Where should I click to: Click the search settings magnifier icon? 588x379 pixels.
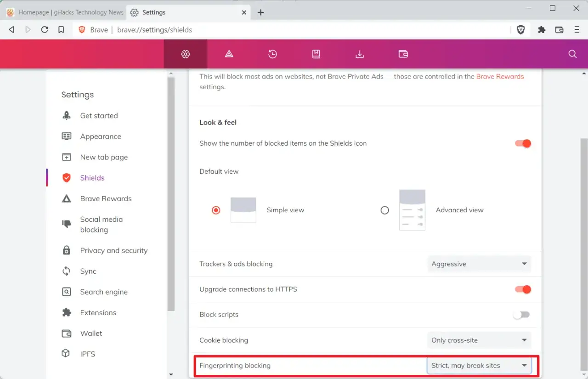(x=572, y=54)
